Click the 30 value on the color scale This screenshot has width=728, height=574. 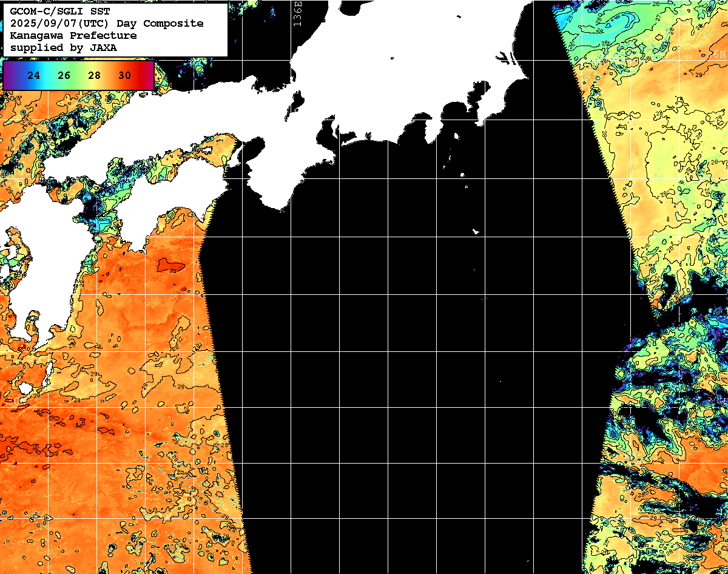(x=124, y=76)
